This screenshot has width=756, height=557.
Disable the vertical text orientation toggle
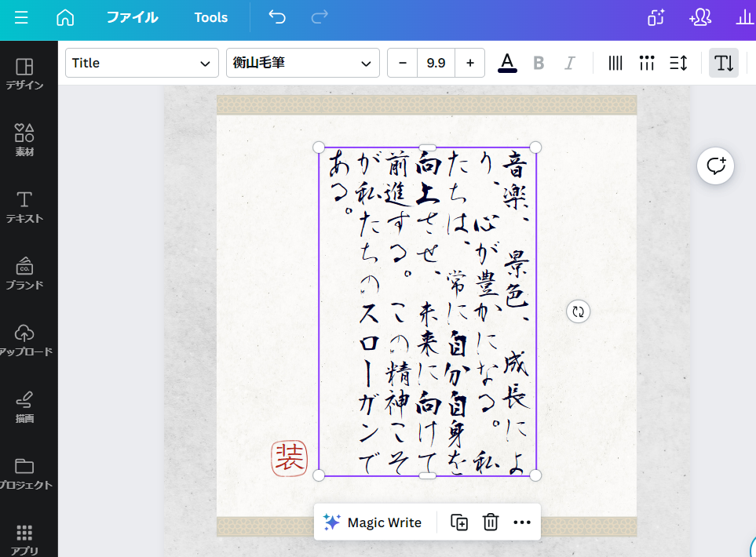(x=723, y=63)
